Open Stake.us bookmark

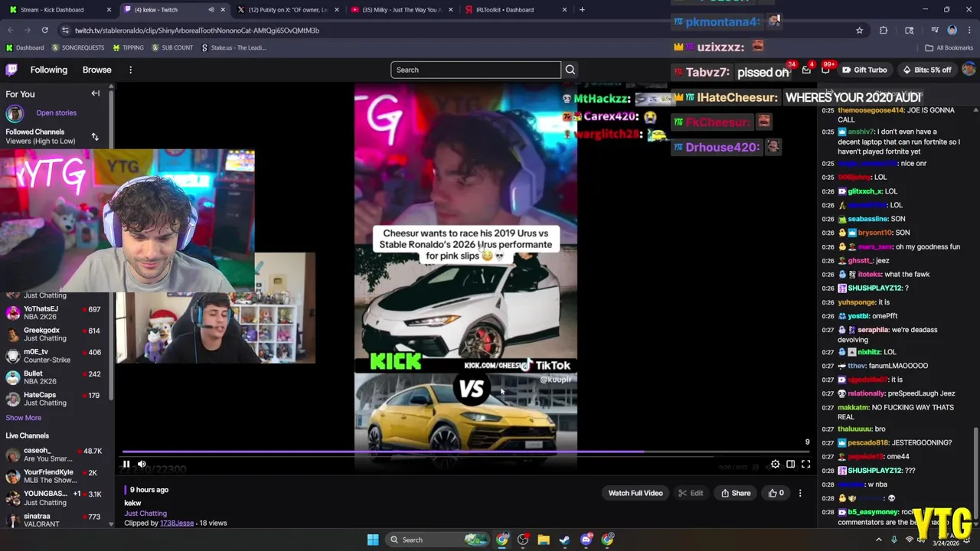click(x=234, y=47)
